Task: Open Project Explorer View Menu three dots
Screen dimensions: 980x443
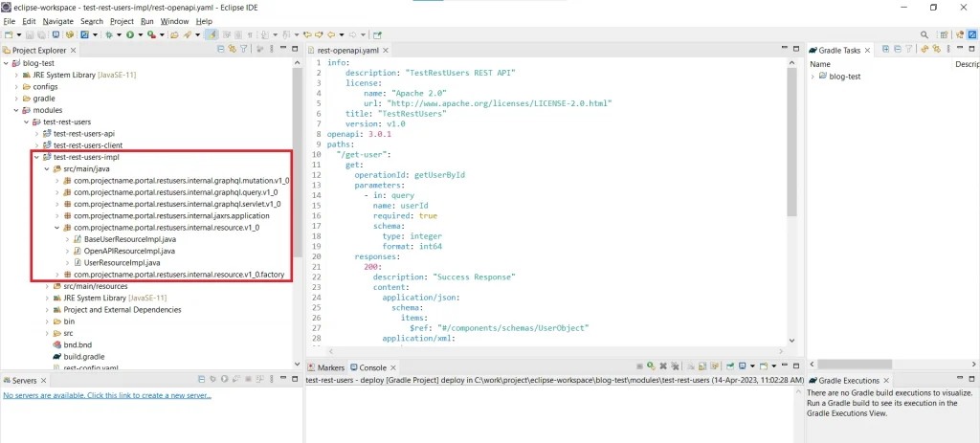Action: (272, 50)
